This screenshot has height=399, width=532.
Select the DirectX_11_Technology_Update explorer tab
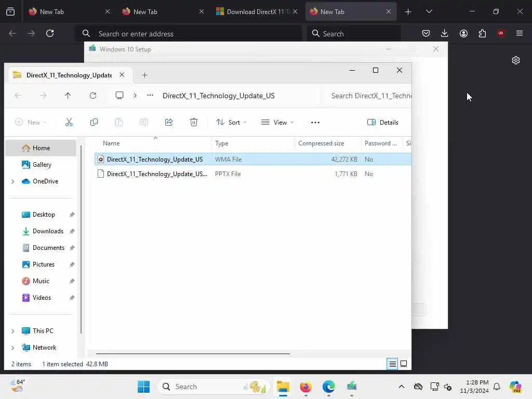point(69,75)
